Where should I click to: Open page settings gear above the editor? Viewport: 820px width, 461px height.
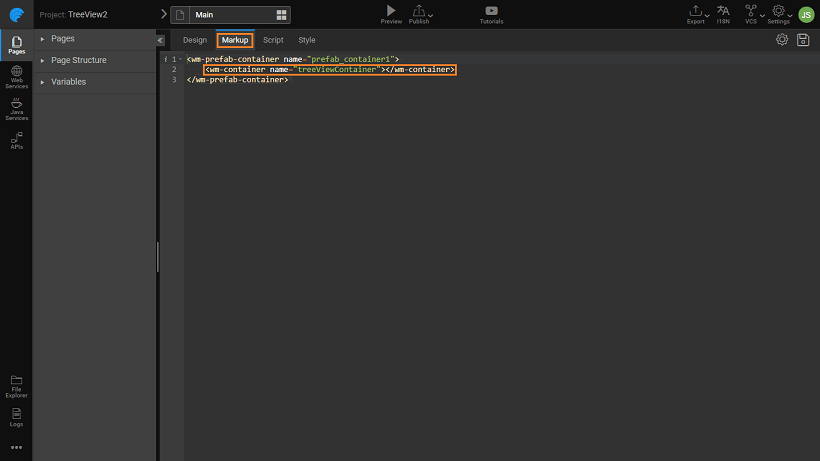pyautogui.click(x=782, y=40)
